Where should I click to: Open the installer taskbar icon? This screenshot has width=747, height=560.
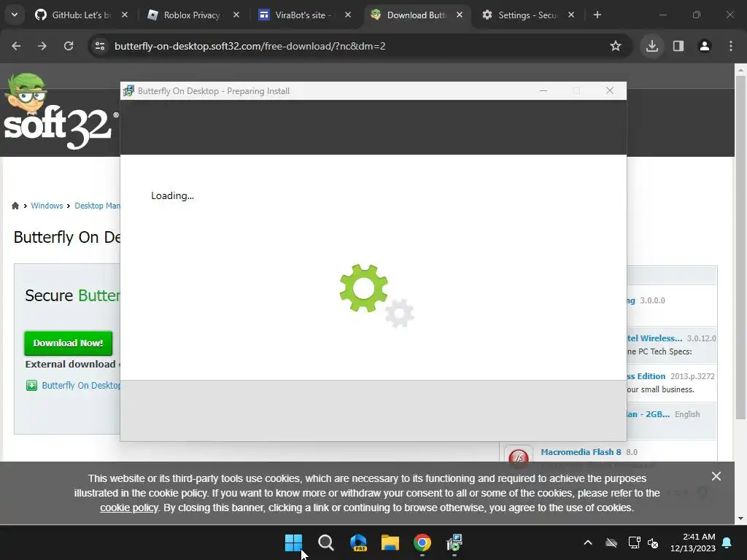(x=454, y=542)
